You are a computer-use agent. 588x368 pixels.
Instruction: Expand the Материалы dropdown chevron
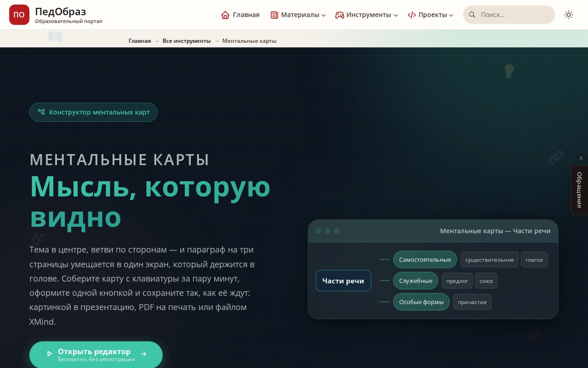tap(323, 15)
